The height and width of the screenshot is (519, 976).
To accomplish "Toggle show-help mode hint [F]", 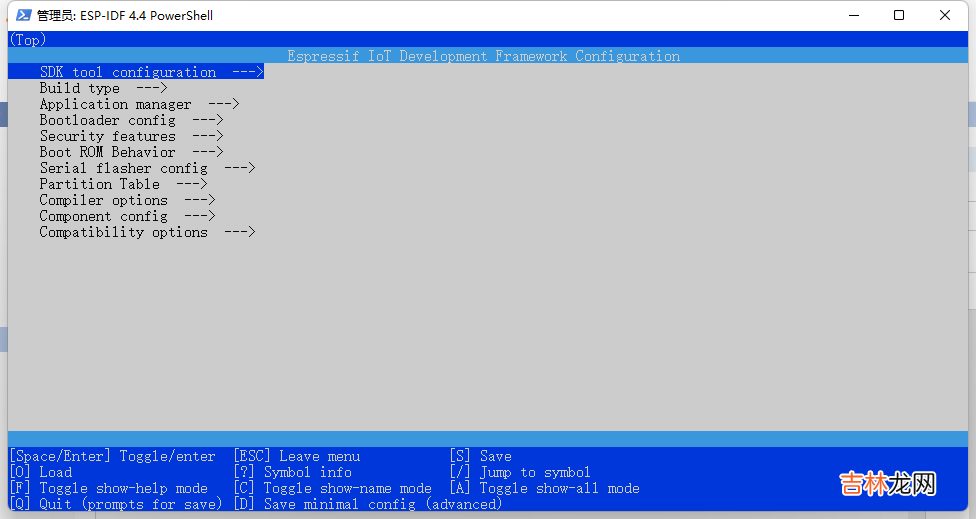I will (x=109, y=488).
